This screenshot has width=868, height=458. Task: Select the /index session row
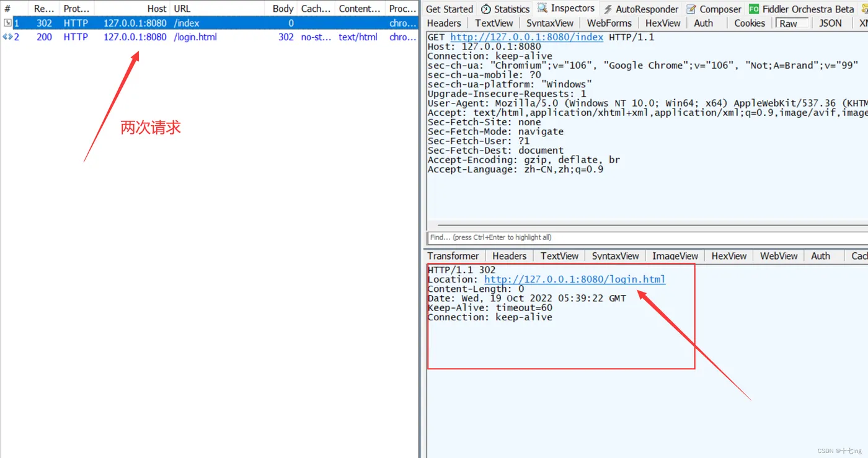(x=210, y=23)
